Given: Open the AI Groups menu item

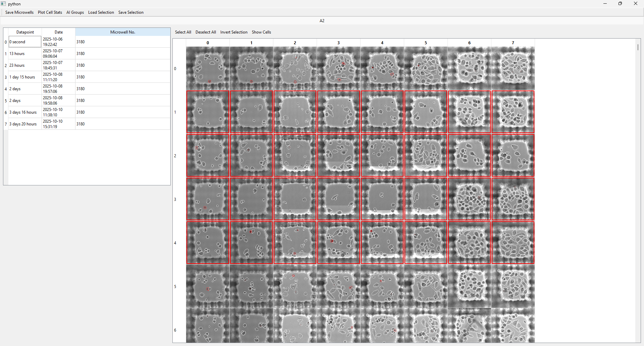Looking at the screenshot, I should pyautogui.click(x=75, y=12).
